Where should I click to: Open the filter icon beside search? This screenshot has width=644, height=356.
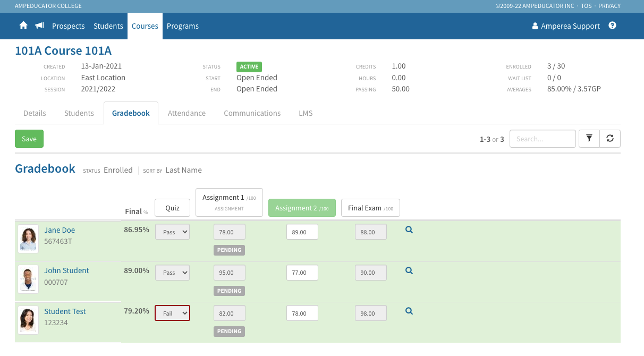[x=589, y=138]
